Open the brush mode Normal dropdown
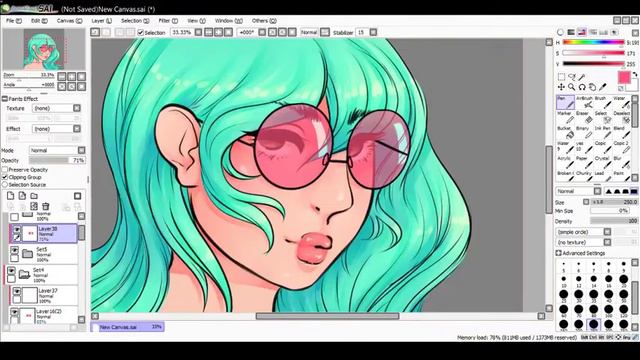 click(579, 191)
